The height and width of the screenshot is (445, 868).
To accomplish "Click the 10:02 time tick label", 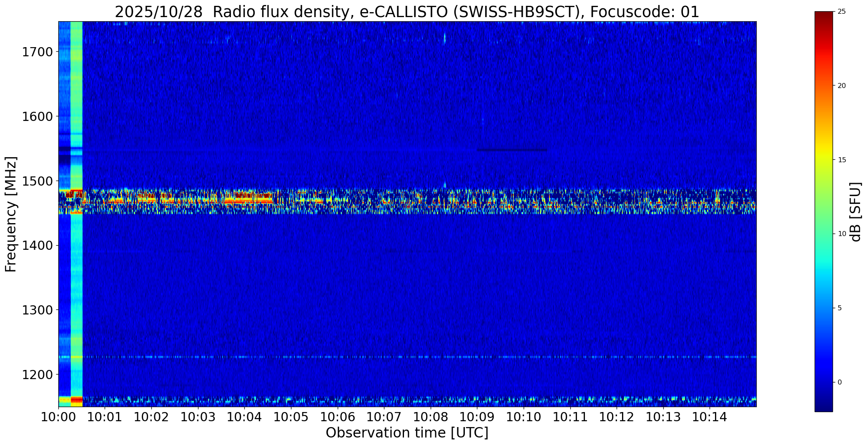I will click(x=151, y=417).
